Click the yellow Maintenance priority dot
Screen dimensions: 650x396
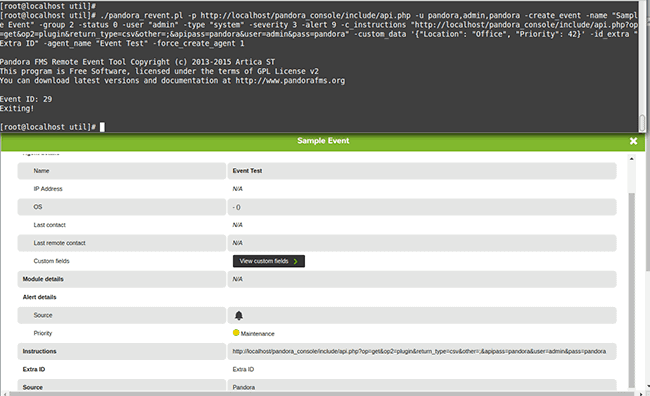coord(236,333)
